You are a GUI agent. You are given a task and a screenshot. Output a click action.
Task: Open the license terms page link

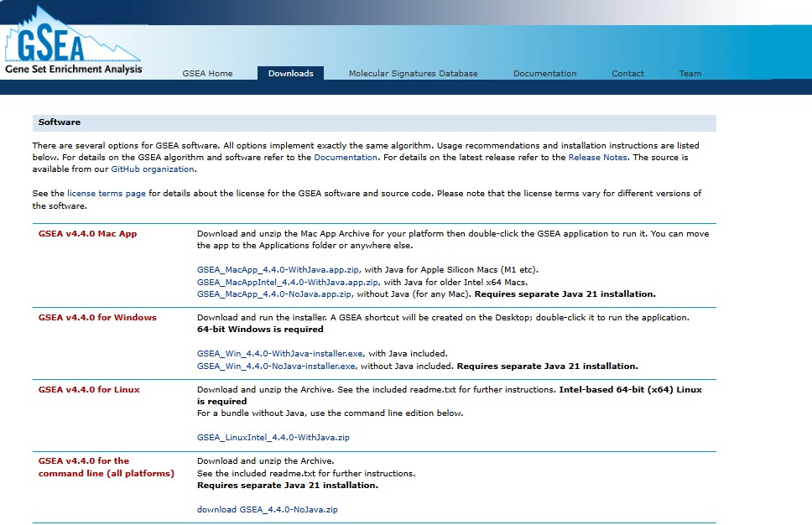(107, 194)
